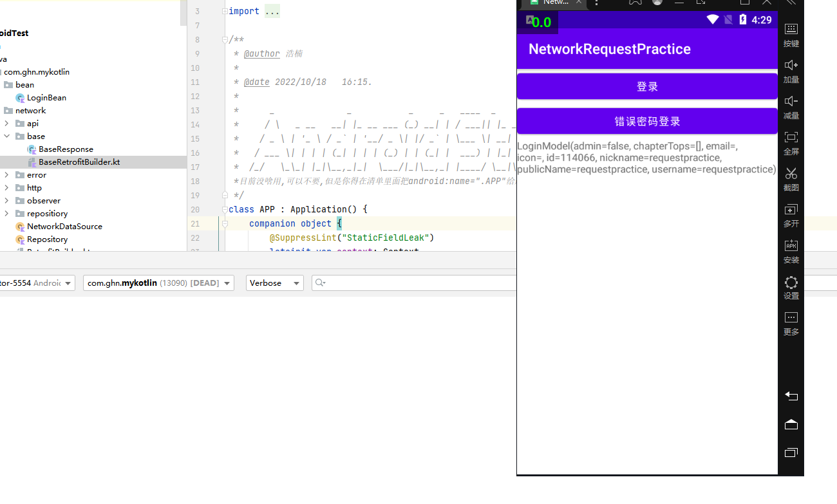Click the project tree vertical scrollbar

pos(183,13)
